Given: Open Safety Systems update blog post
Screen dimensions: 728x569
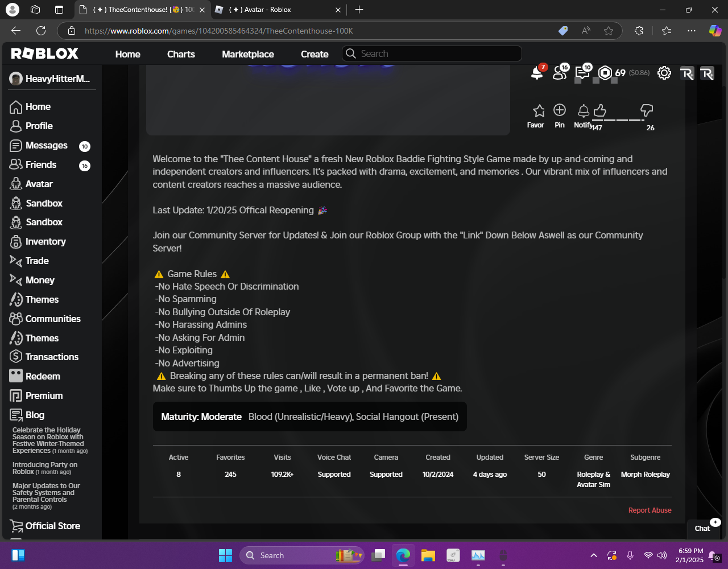Looking at the screenshot, I should [47, 496].
